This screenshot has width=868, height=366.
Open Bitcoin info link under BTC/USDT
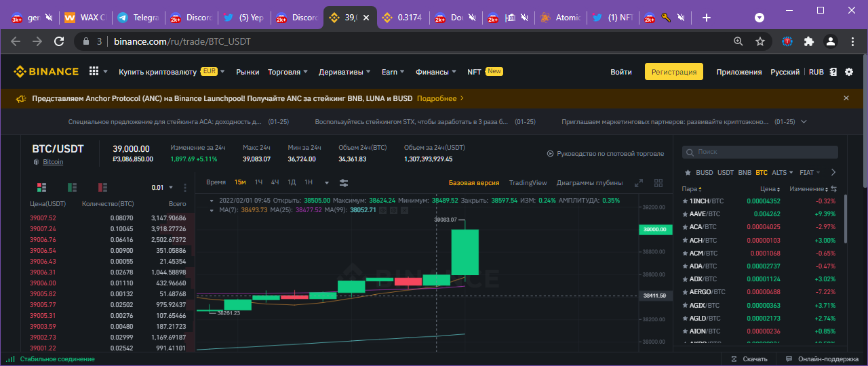coord(53,162)
